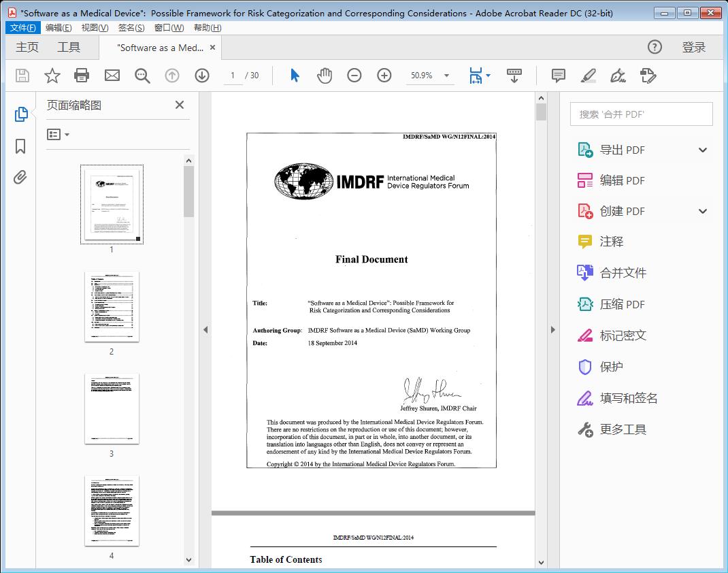Zoom out with minus icon

(x=354, y=76)
